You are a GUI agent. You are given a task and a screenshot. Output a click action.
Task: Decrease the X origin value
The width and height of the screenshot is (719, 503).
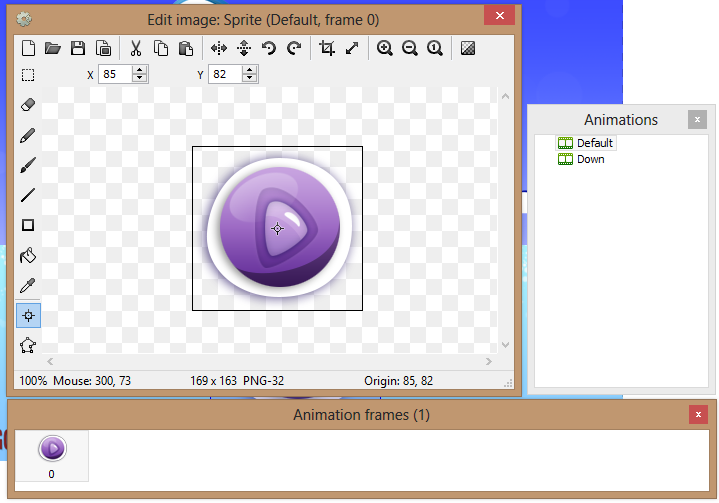(x=140, y=78)
